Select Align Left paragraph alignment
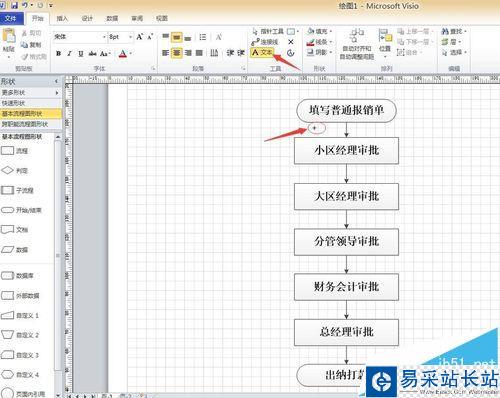 pyautogui.click(x=165, y=53)
